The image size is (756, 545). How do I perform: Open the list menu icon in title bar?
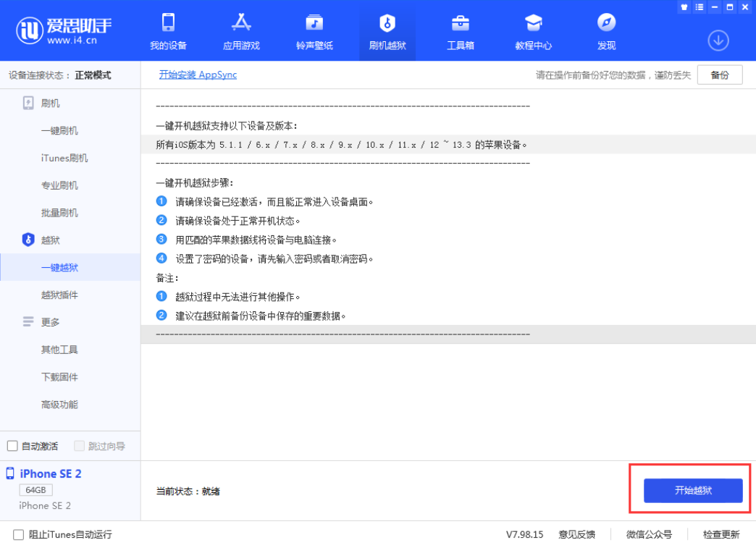699,7
